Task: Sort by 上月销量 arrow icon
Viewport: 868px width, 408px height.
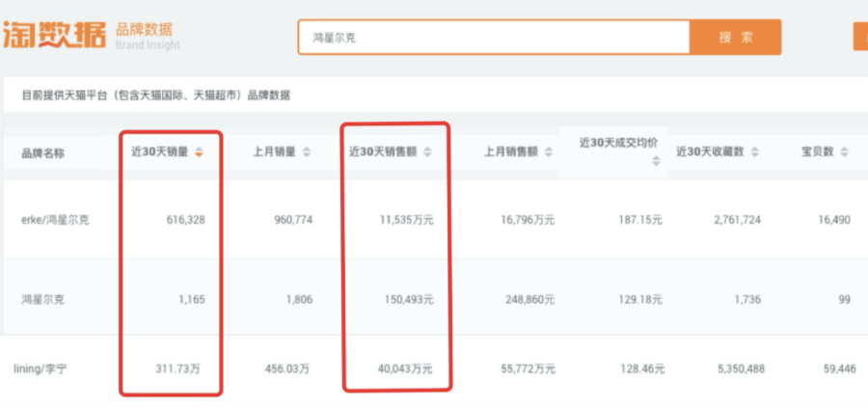Action: tap(307, 152)
